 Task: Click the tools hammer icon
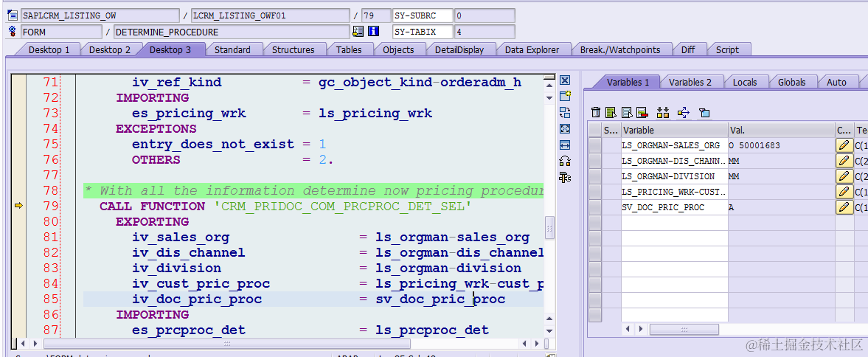(565, 177)
